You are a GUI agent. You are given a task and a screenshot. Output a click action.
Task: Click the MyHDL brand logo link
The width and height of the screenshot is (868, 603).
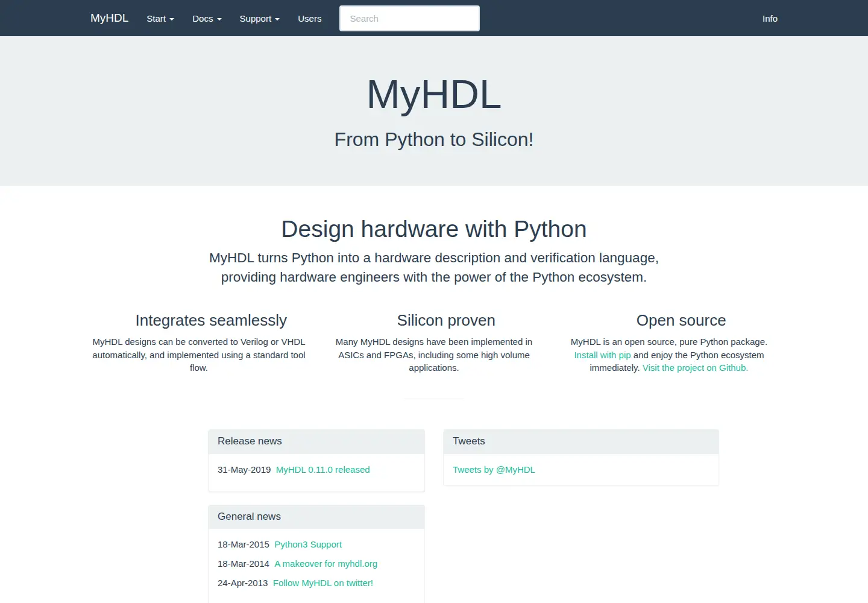[110, 18]
